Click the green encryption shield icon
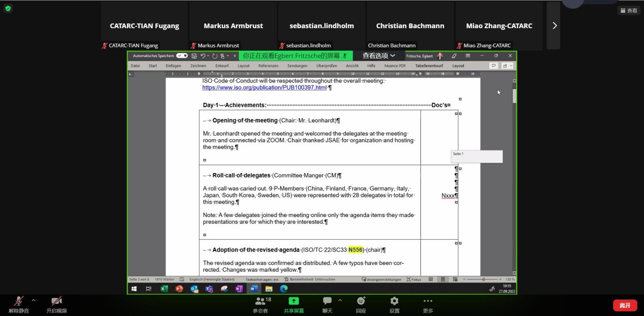 coord(8,8)
